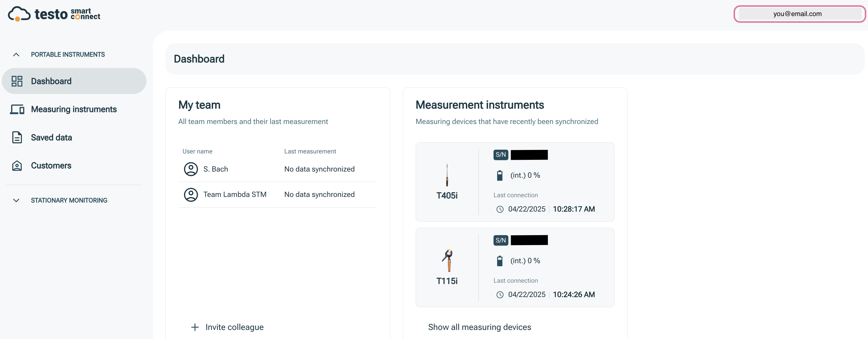Viewport: 868px width, 339px height.
Task: Select the Dashboard grid icon
Action: tap(17, 81)
